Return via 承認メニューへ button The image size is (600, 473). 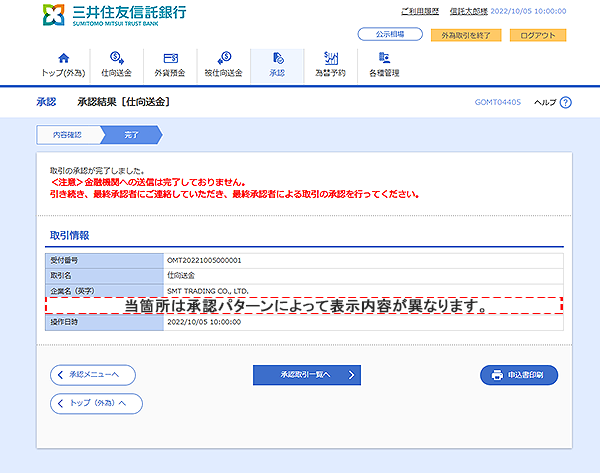pos(93,375)
